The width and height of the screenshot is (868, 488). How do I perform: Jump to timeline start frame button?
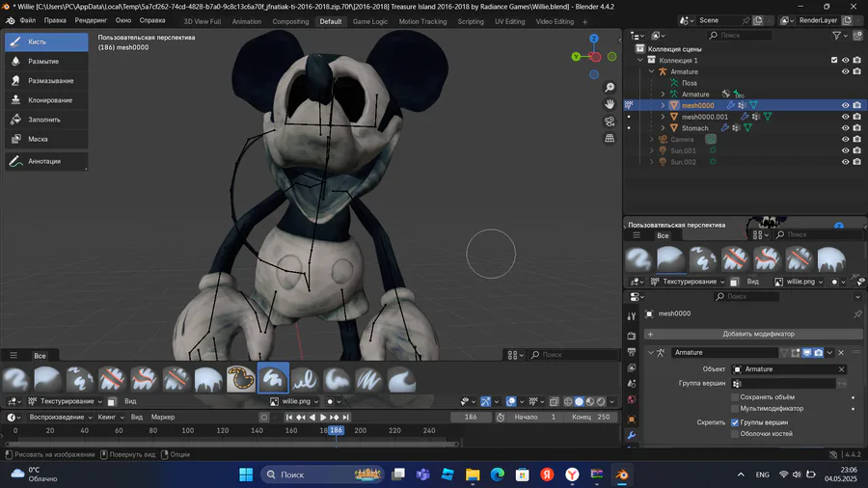[289, 418]
